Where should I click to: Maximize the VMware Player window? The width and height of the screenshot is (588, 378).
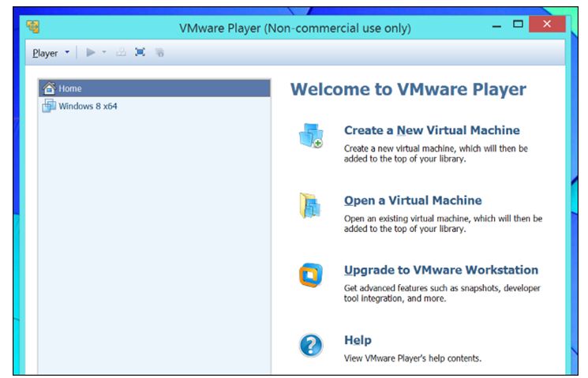[518, 24]
